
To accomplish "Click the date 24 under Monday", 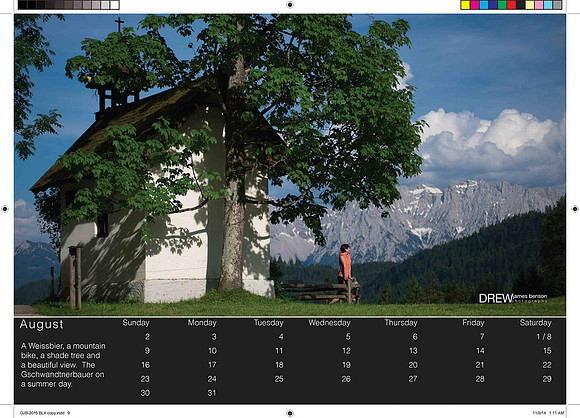I will (212, 379).
